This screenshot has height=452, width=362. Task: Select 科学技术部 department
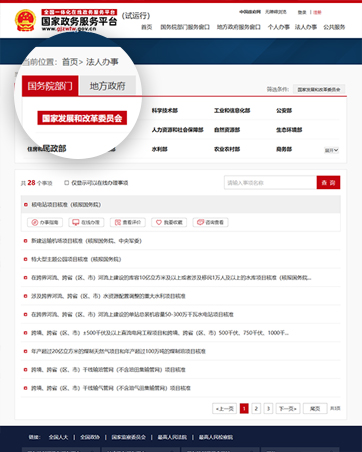point(165,111)
